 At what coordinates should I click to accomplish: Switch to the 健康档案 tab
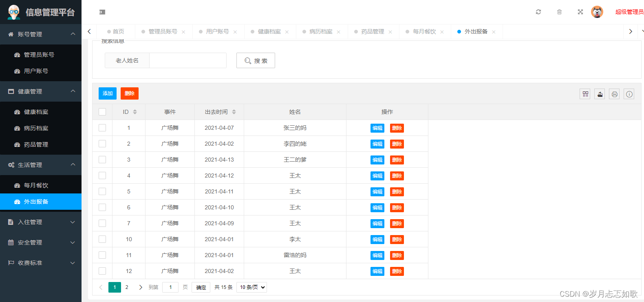(269, 31)
